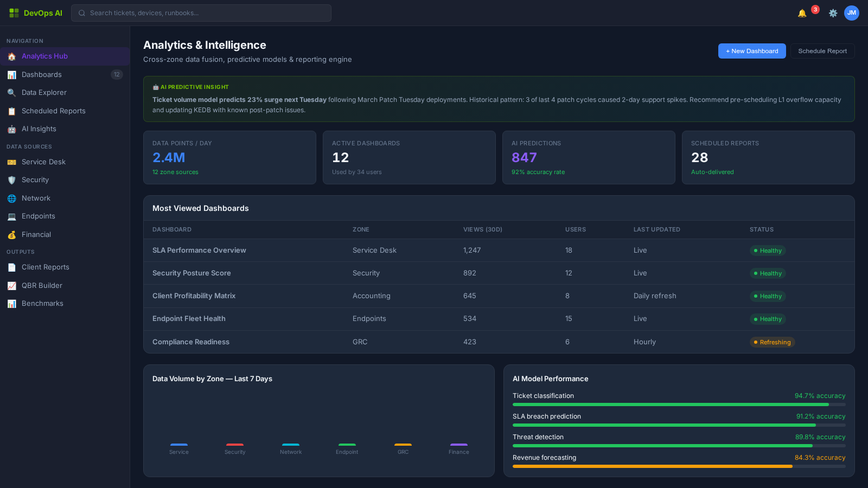868x488 pixels.
Task: Switch to the Analytics Hub tab
Action: [44, 56]
